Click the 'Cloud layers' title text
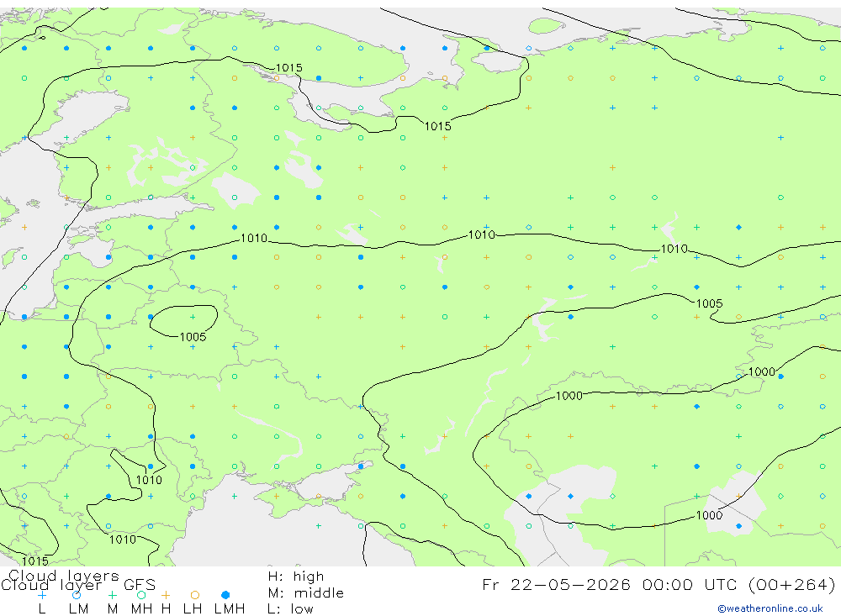Viewport: 841px width, 616px height. (64, 576)
